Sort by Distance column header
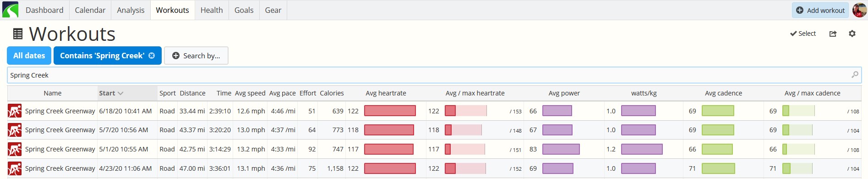 pos(192,93)
